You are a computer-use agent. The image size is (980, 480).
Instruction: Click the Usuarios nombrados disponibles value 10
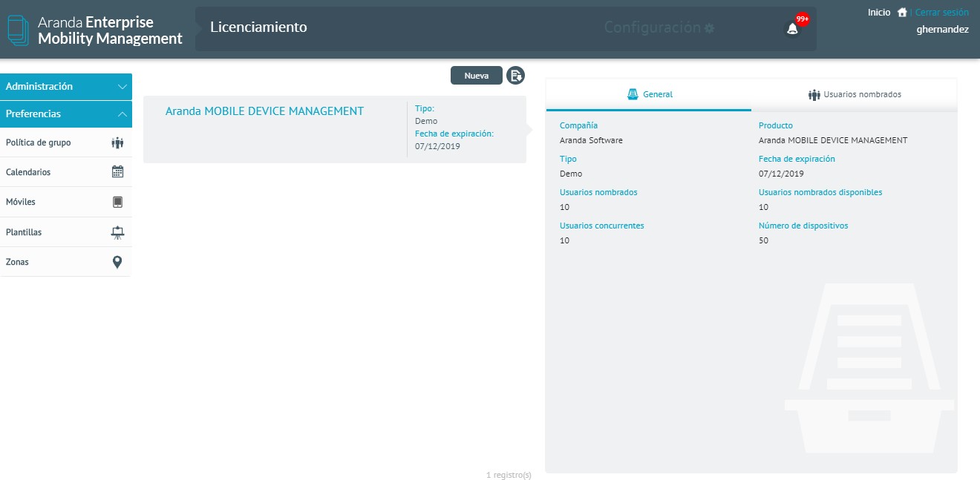(763, 207)
